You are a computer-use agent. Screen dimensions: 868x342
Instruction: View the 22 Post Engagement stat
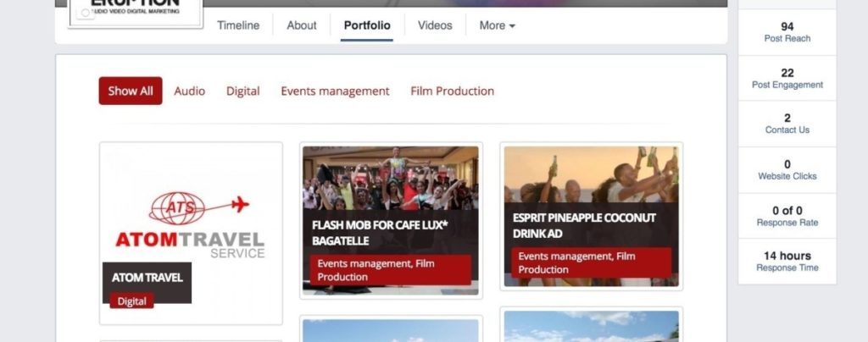point(787,78)
